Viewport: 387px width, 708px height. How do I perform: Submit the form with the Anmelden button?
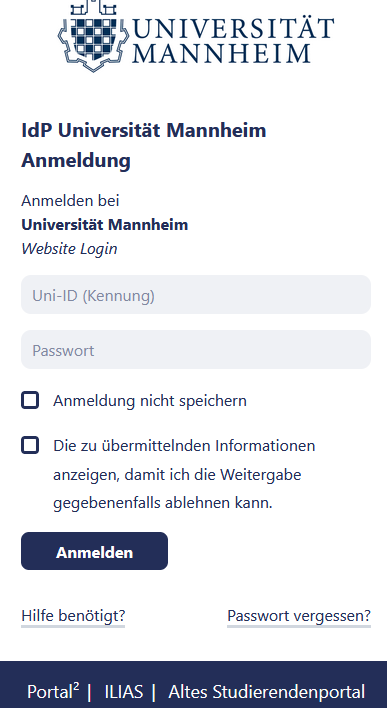(x=94, y=551)
